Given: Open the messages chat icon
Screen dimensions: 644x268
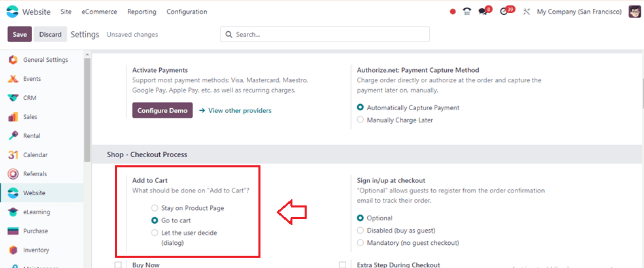Looking at the screenshot, I should [483, 12].
